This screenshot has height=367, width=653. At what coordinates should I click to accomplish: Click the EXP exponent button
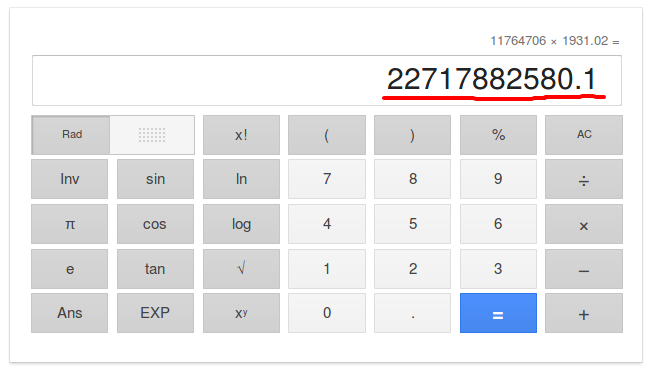coord(155,313)
